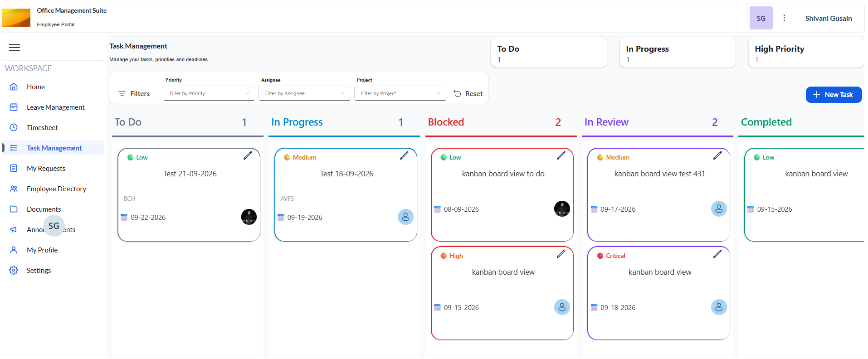This screenshot has width=868, height=359.
Task: Click assignee photo on Test 21-09-2026 card
Action: tap(249, 217)
